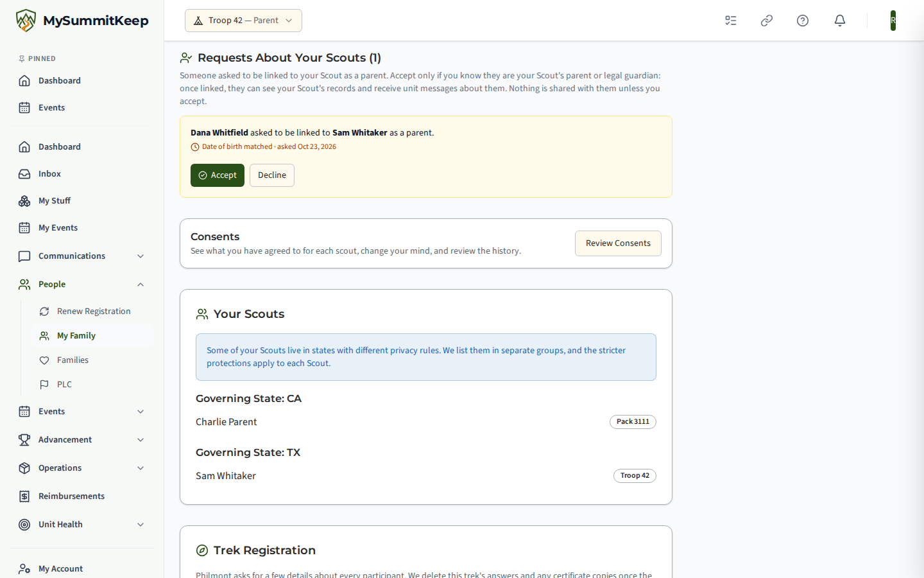The height and width of the screenshot is (578, 924).
Task: Click the Requests About Your Scouts heading
Action: [x=289, y=58]
